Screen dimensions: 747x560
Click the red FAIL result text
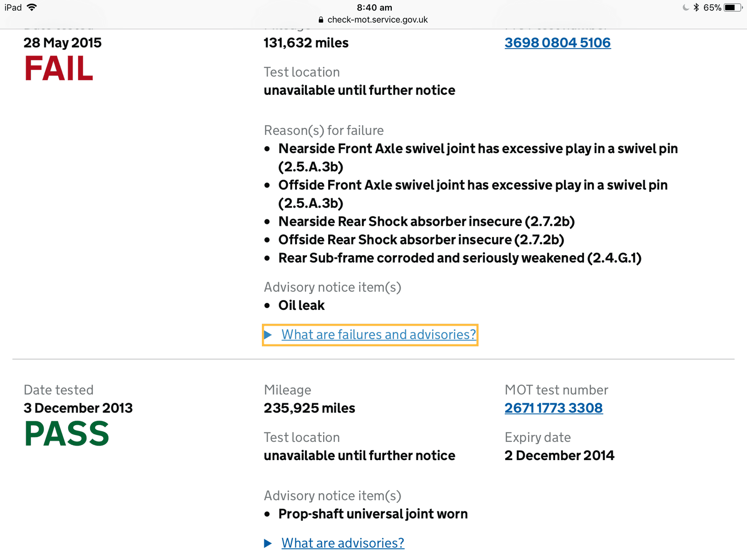pyautogui.click(x=59, y=69)
